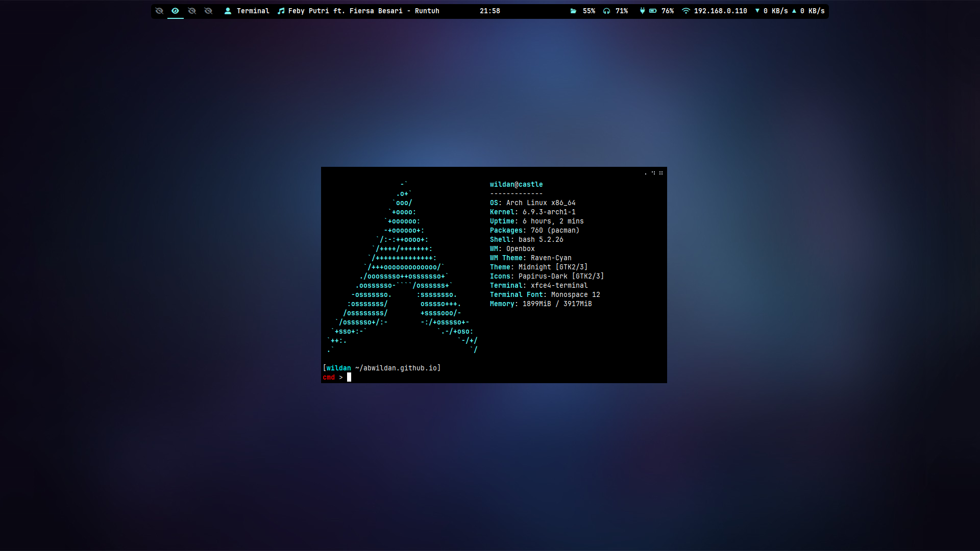Click the folder disk usage icon
Image resolution: width=980 pixels, height=551 pixels.
click(x=573, y=11)
